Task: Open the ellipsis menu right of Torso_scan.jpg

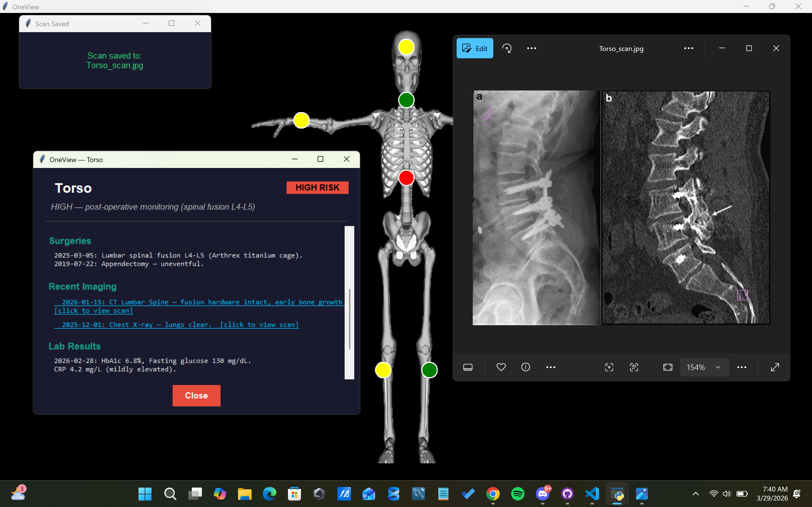Action: (688, 48)
